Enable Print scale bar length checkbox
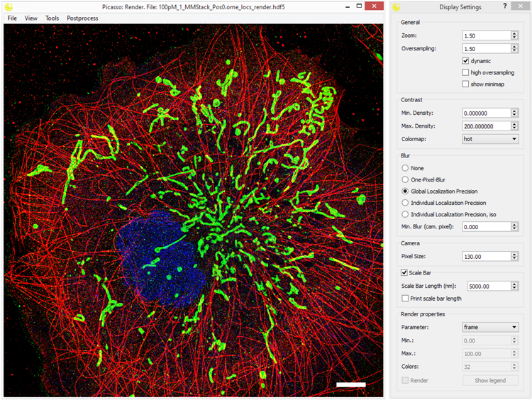The width and height of the screenshot is (532, 400). click(x=405, y=299)
